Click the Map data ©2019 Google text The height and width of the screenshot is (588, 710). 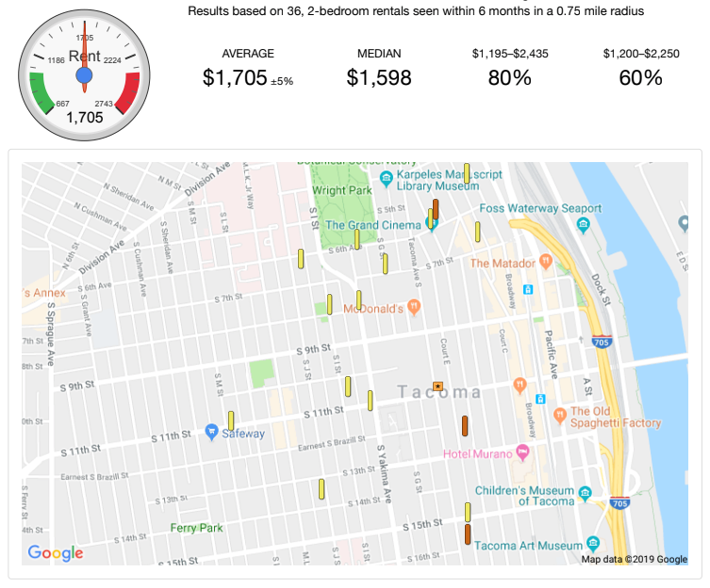point(634,559)
